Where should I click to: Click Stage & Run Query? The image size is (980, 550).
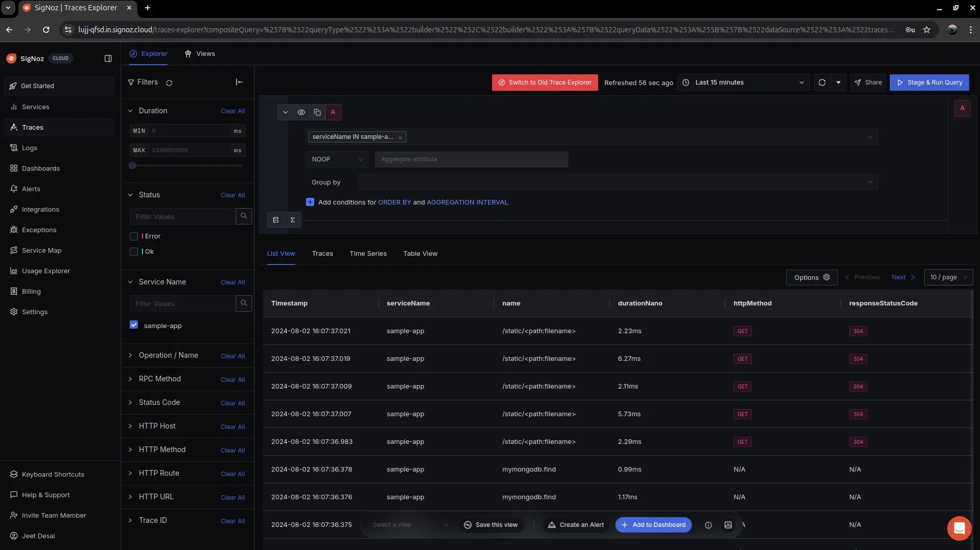(x=929, y=83)
